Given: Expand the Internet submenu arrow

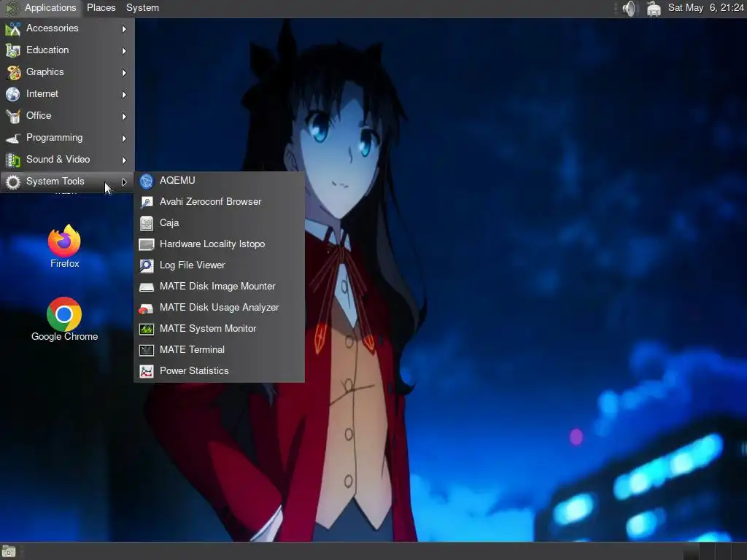Looking at the screenshot, I should point(124,95).
